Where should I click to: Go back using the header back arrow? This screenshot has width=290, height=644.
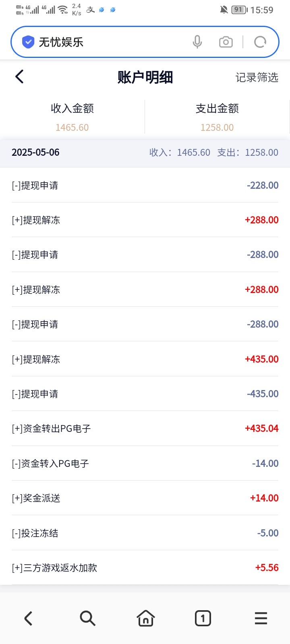(19, 76)
